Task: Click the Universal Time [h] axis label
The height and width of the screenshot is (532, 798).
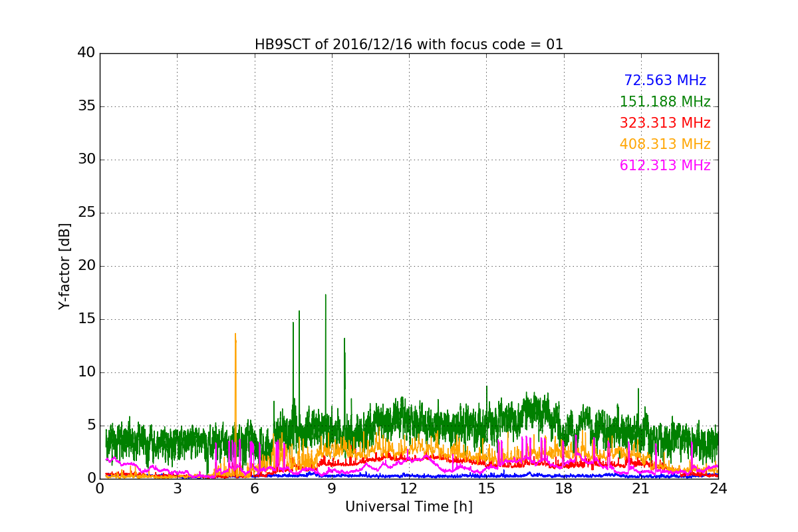Action: click(x=409, y=507)
